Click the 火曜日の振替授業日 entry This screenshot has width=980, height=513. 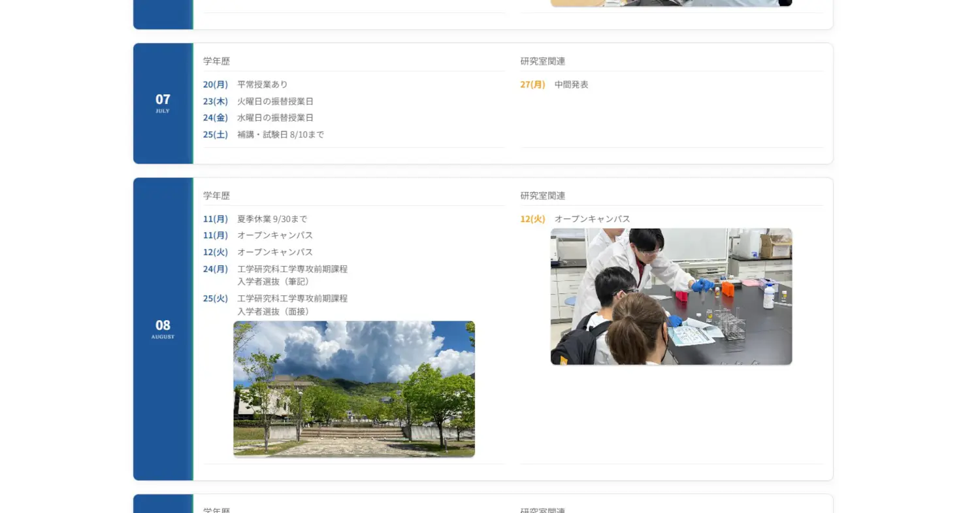275,101
